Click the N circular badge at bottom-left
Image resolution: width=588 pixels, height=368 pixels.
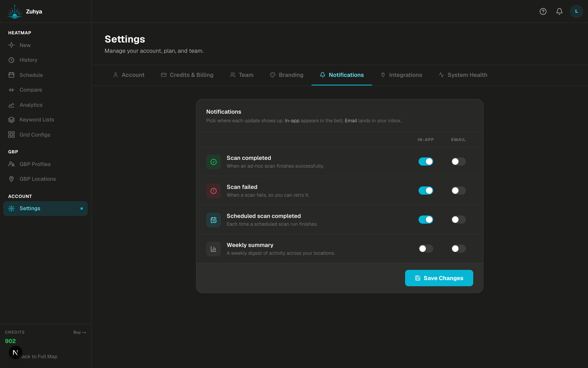(x=16, y=352)
